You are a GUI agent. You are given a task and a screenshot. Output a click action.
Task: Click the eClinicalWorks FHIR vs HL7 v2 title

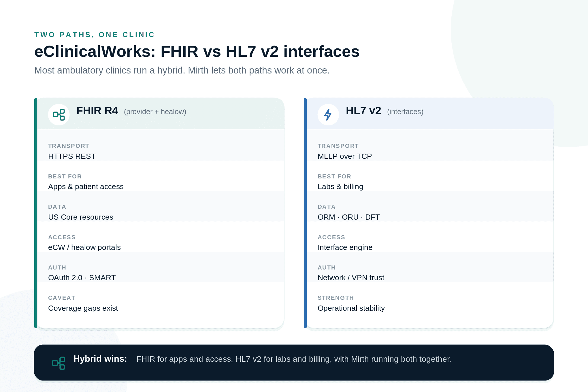pyautogui.click(x=197, y=52)
